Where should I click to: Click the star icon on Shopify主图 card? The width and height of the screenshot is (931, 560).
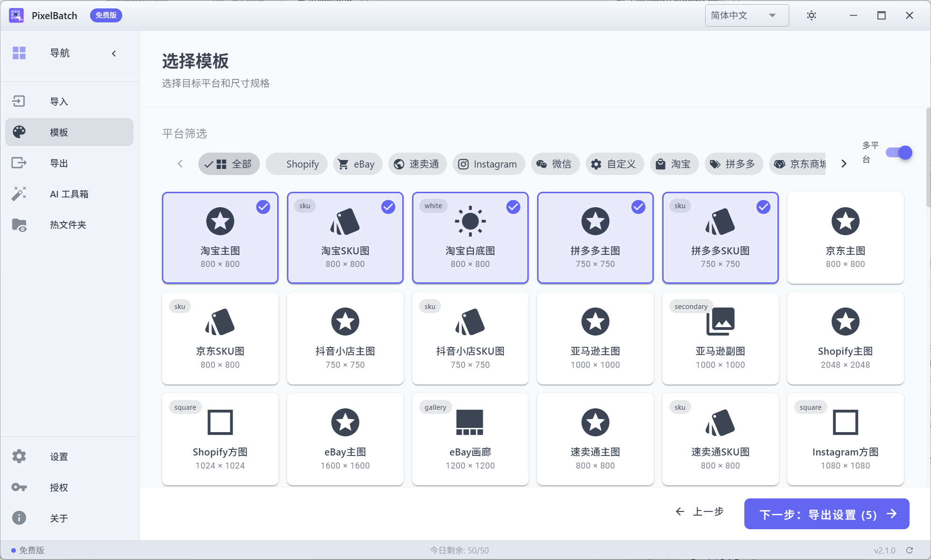tap(845, 322)
